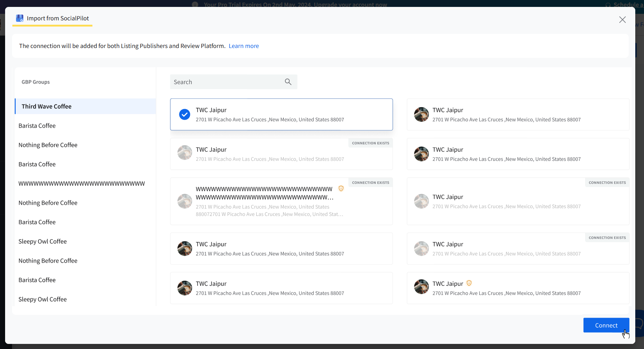644x349 pixels.
Task: Click the Connect button
Action: click(606, 325)
